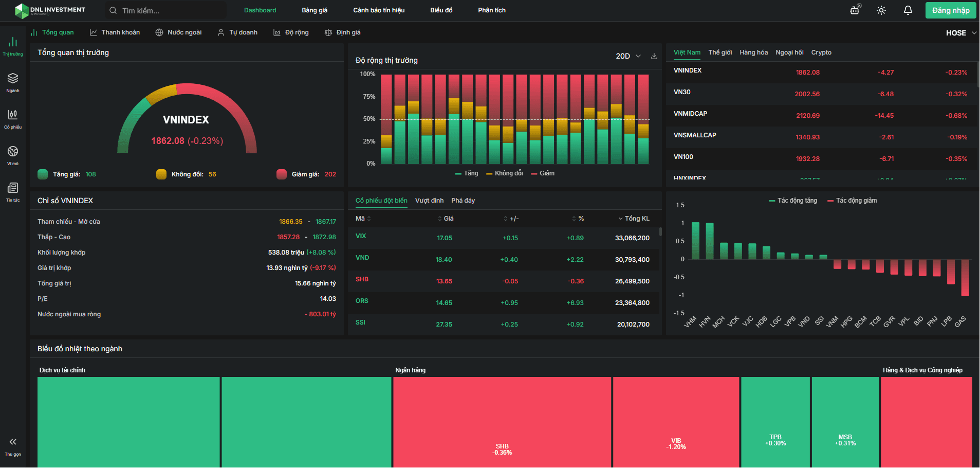This screenshot has height=468, width=980.
Task: Sort the % column
Action: [x=574, y=219]
